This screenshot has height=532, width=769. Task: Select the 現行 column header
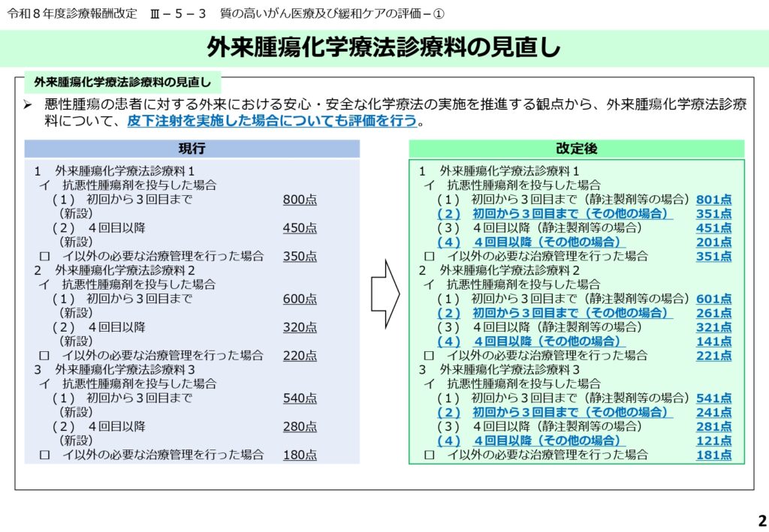pyautogui.click(x=191, y=149)
